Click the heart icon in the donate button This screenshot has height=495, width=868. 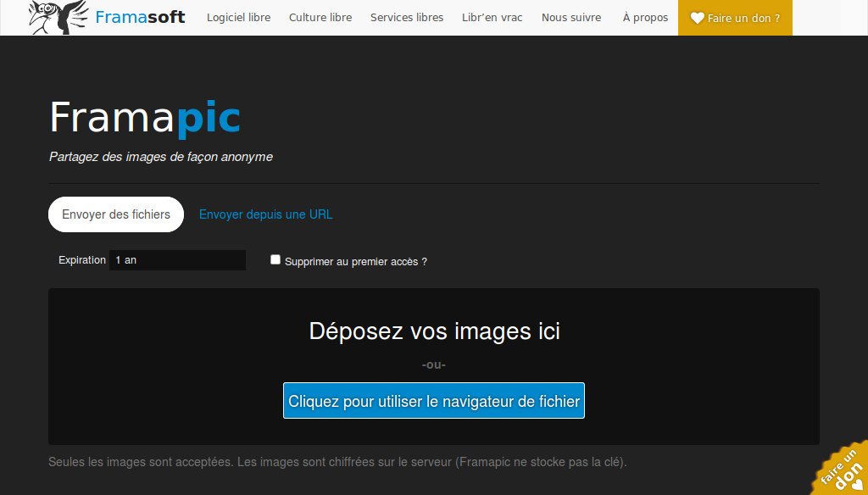coord(698,19)
